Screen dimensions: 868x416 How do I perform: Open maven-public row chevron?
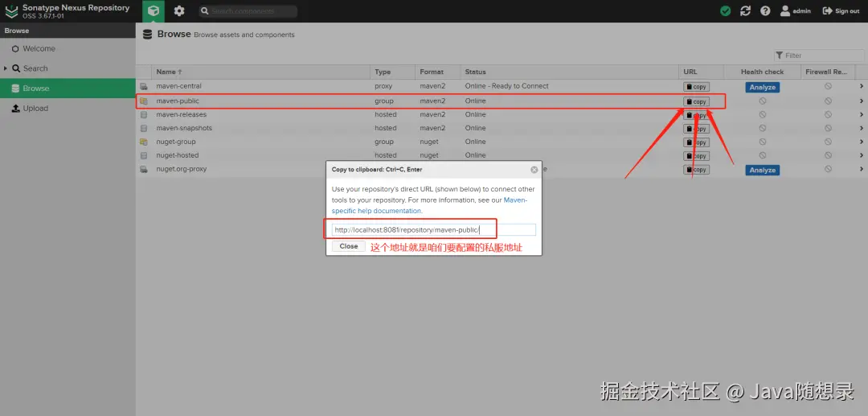click(x=862, y=101)
